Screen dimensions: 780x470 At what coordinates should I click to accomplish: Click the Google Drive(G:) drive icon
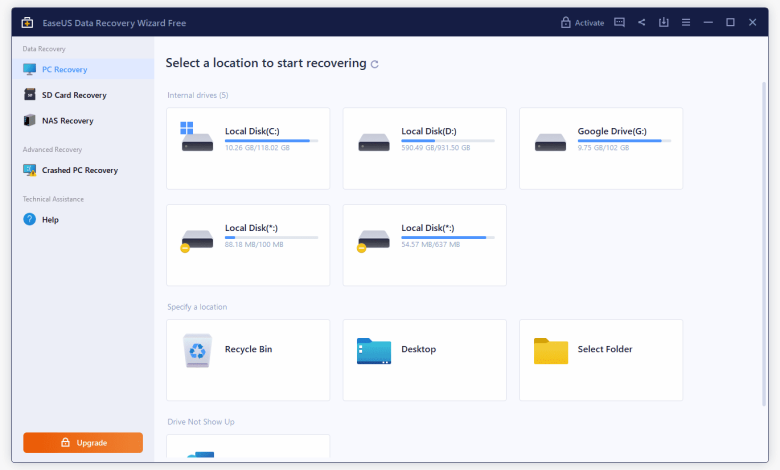click(x=550, y=142)
